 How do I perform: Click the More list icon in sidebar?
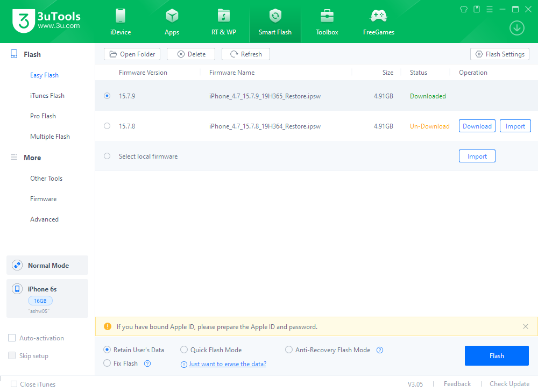click(x=14, y=158)
